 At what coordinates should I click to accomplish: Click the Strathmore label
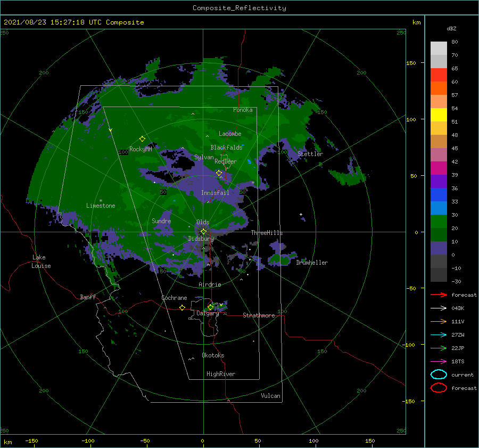click(259, 315)
